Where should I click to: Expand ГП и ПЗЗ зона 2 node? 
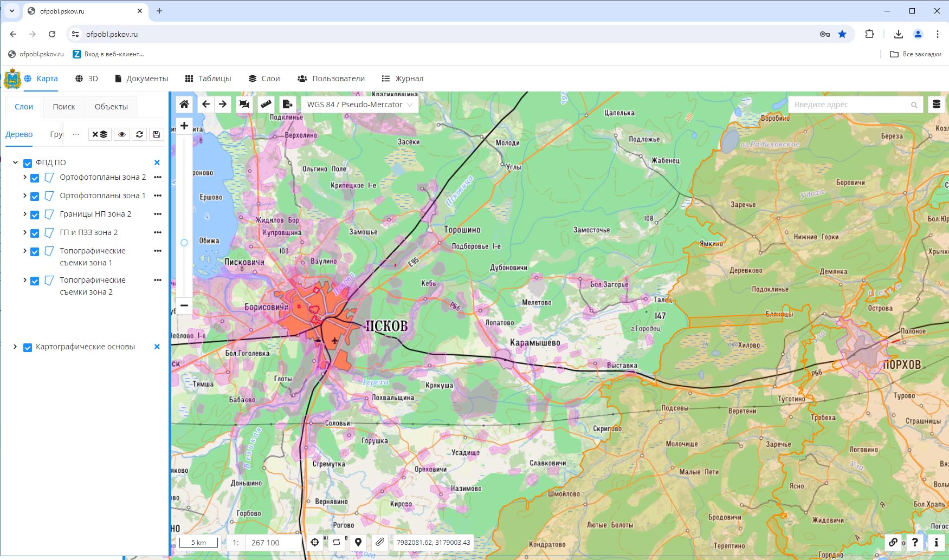coord(24,232)
